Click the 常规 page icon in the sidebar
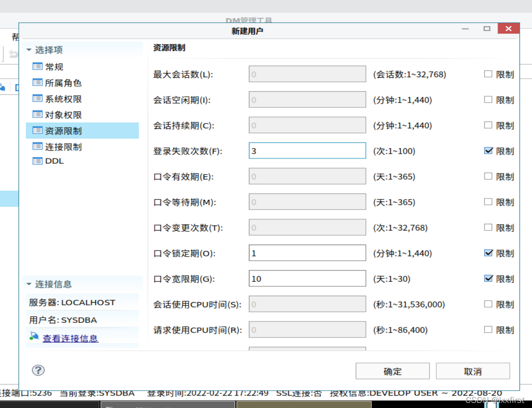 pos(37,66)
